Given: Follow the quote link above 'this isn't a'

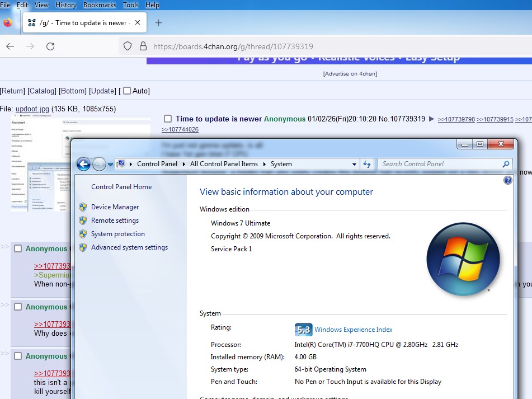Looking at the screenshot, I should [52, 373].
